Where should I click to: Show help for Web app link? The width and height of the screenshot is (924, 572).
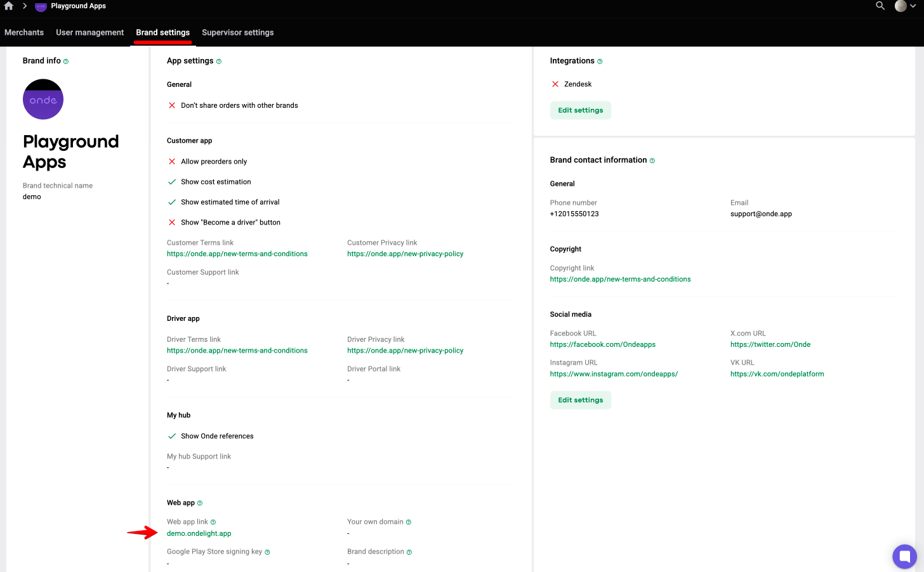pyautogui.click(x=213, y=522)
